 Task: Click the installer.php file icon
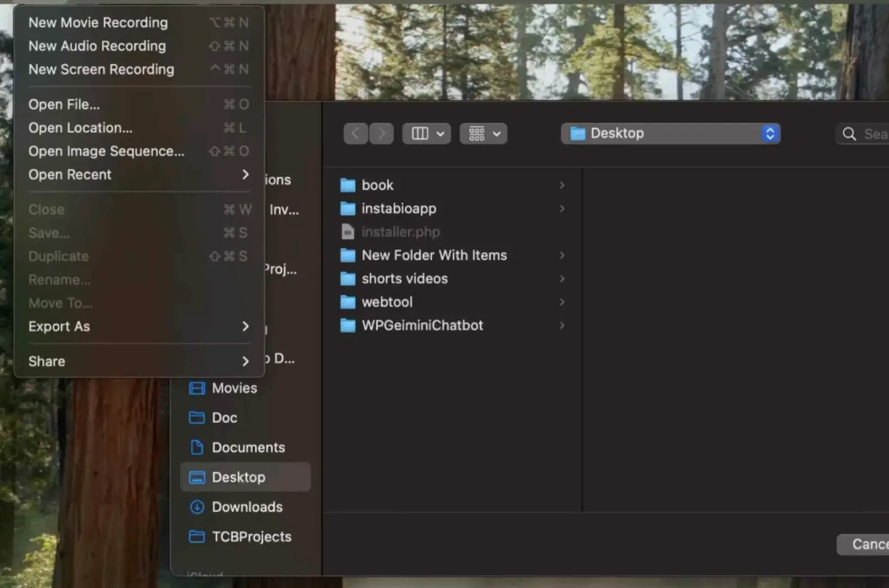(x=348, y=232)
